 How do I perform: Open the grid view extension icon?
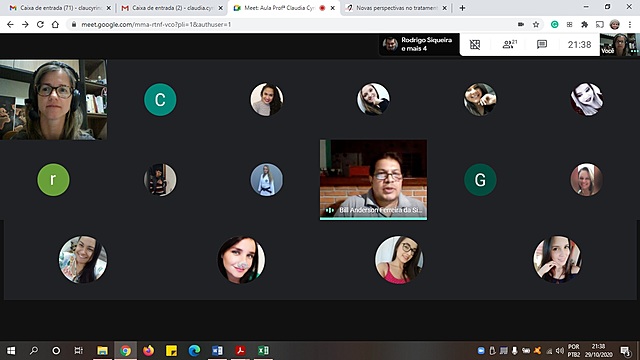click(x=569, y=24)
